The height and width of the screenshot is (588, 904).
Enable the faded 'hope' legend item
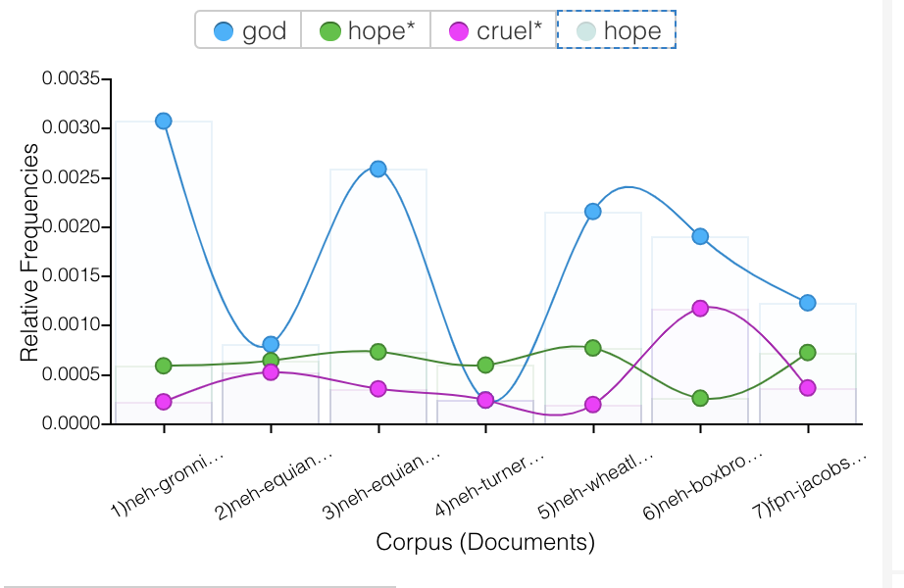coord(617,30)
